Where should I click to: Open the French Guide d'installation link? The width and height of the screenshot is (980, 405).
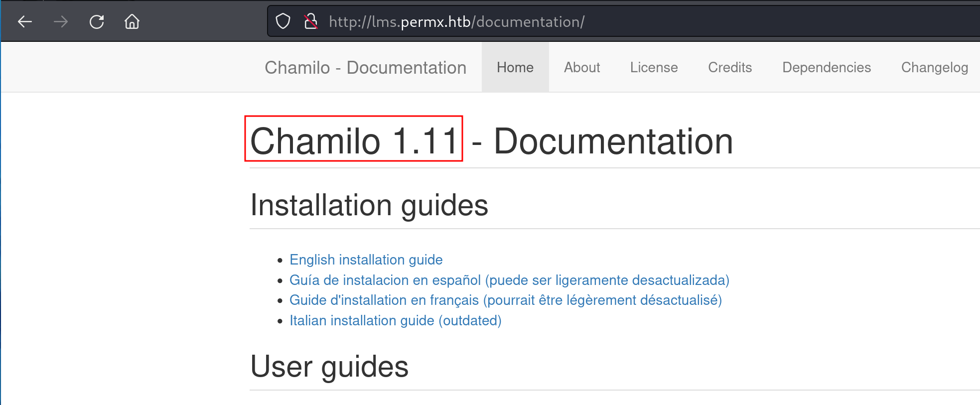coord(506,300)
